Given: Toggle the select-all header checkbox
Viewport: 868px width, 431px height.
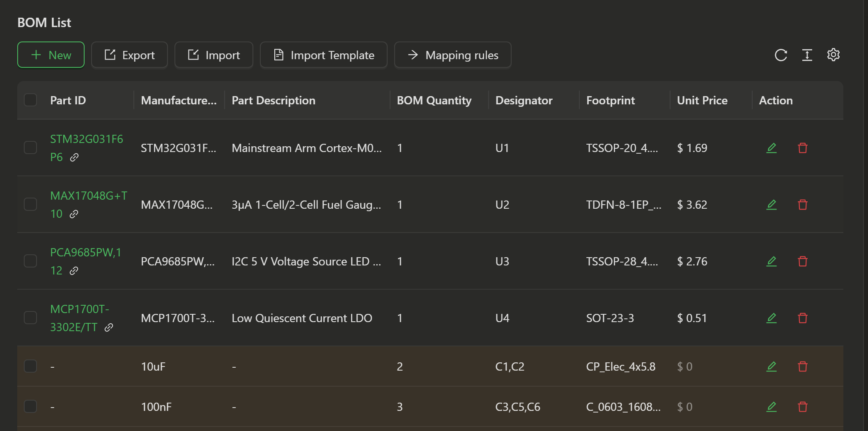Looking at the screenshot, I should coord(30,100).
